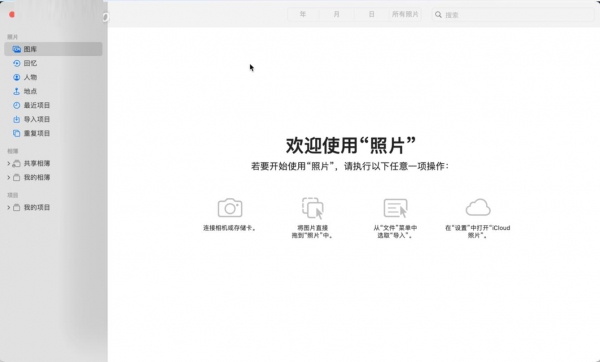Click the 我的项目 folder icon
Viewport: 600px width, 362px height.
pos(16,208)
